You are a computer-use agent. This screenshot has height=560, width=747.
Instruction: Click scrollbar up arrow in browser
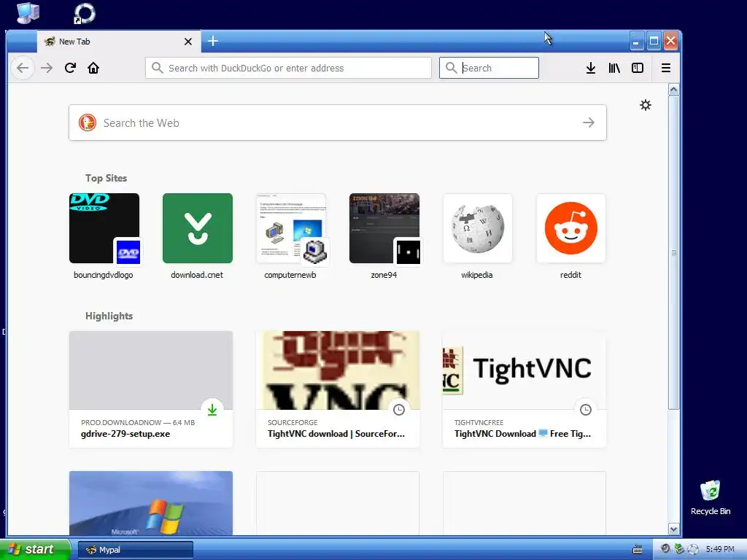(673, 90)
